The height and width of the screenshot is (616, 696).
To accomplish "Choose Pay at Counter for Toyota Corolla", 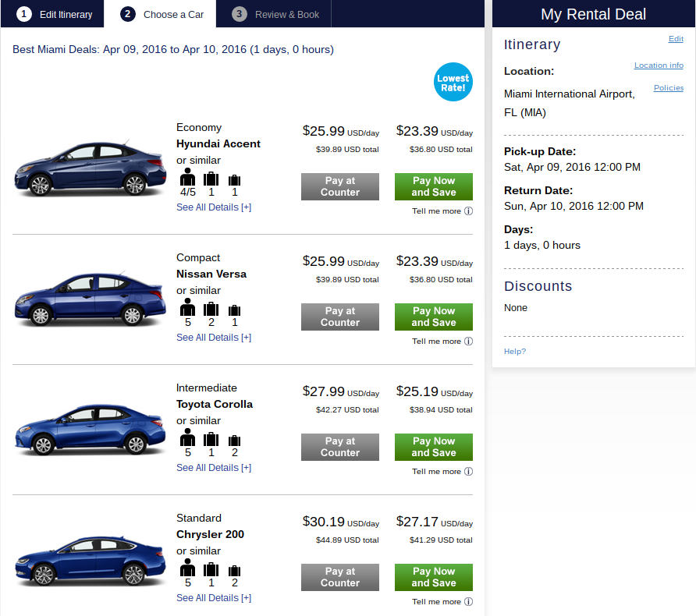I will pyautogui.click(x=340, y=447).
